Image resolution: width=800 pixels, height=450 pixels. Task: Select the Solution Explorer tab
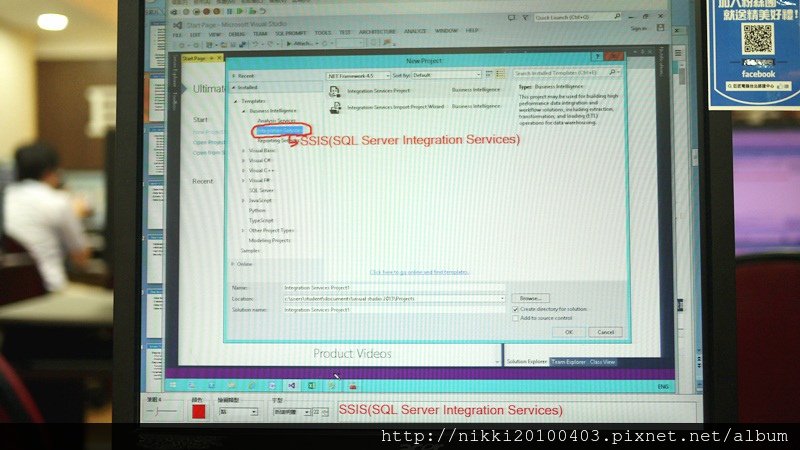[527, 361]
